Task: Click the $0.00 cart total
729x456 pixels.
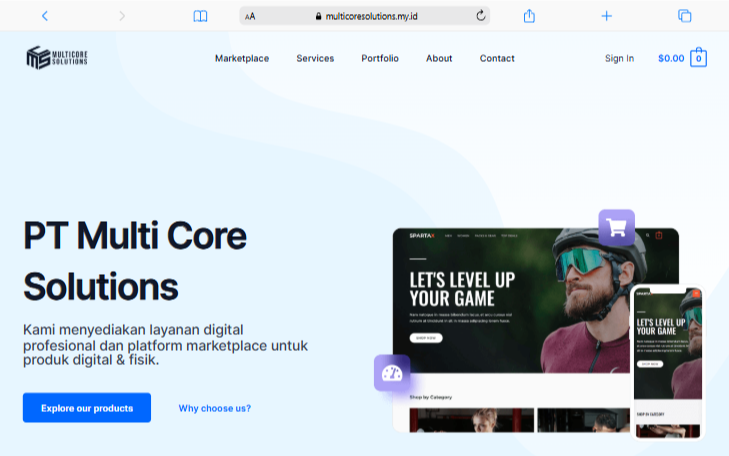Action: tap(671, 58)
